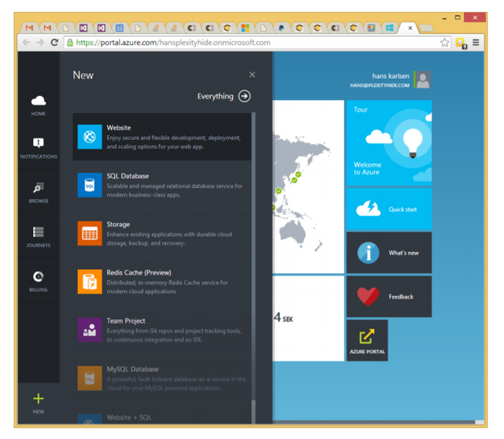The width and height of the screenshot is (504, 439).
Task: Select the purple Team Project icon
Action: point(90,330)
